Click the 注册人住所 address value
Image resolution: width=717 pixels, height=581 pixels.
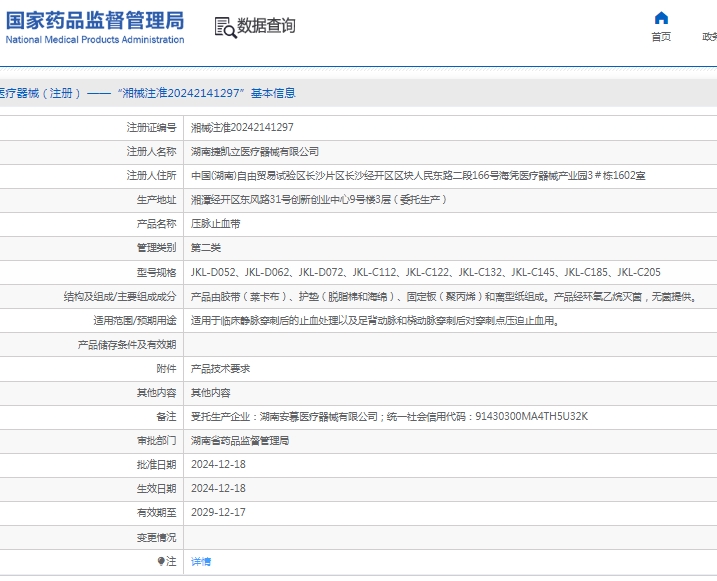click(x=418, y=176)
